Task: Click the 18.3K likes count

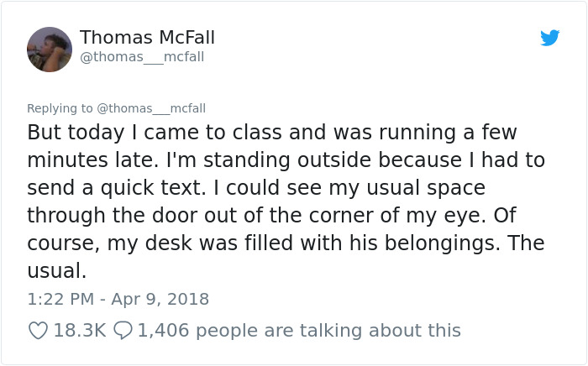Action: point(79,331)
